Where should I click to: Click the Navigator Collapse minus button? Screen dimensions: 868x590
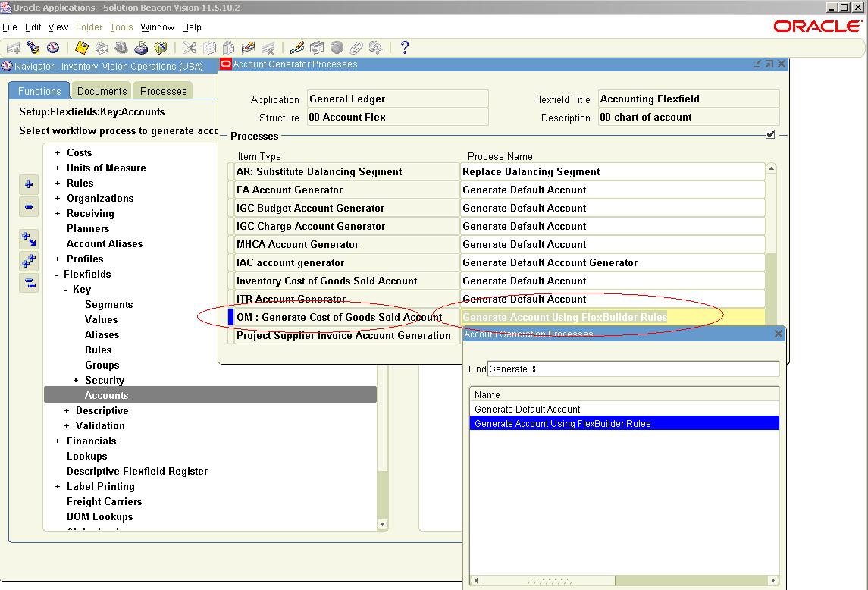pos(29,206)
